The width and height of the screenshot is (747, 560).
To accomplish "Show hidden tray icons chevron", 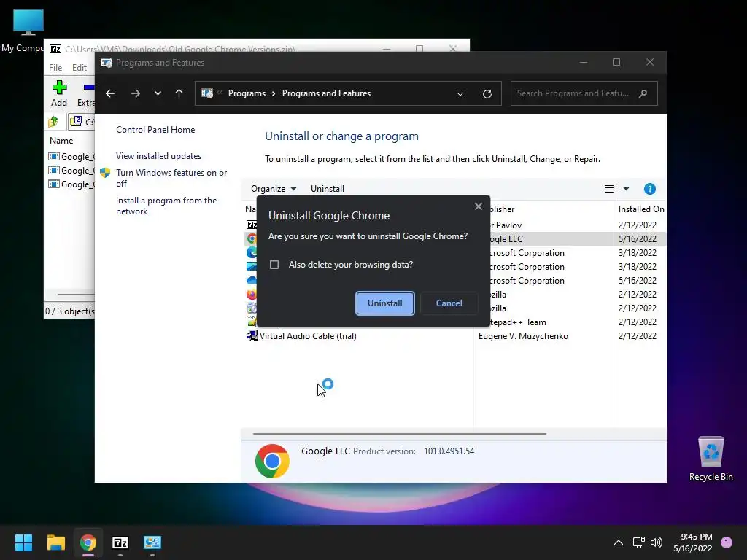I will point(619,542).
